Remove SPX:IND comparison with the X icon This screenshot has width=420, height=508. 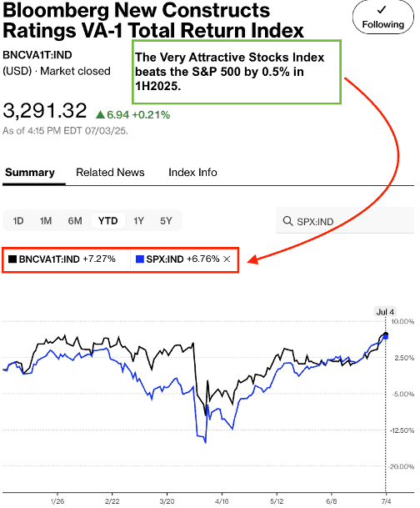click(227, 259)
